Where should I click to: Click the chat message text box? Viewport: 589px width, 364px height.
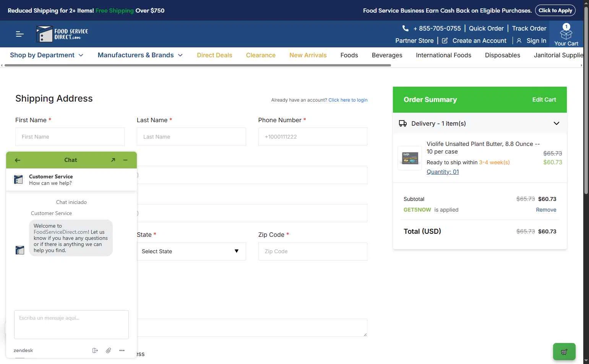[x=71, y=325]
